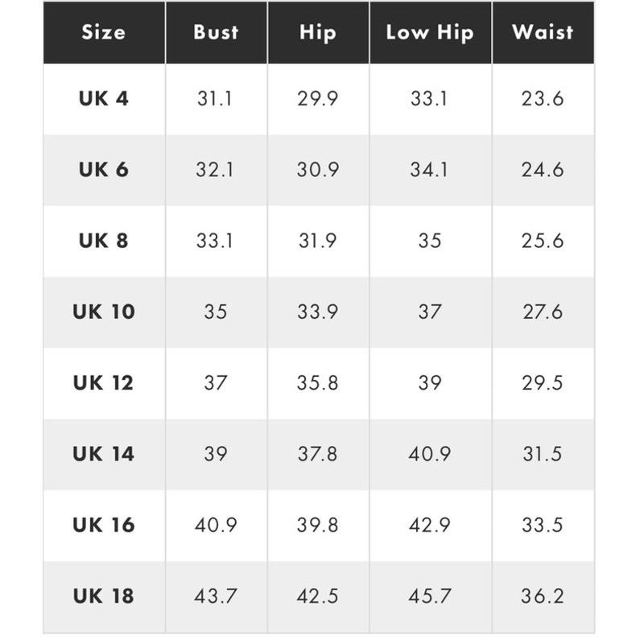Click the Size column header
The width and height of the screenshot is (644, 644).
coord(104,32)
